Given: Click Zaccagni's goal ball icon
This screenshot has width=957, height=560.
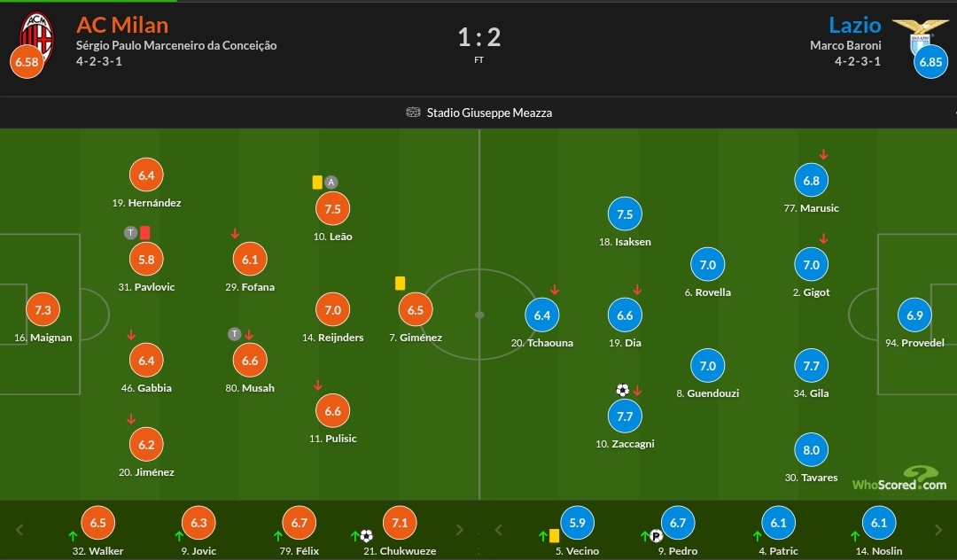Looking at the screenshot, I should tap(623, 390).
